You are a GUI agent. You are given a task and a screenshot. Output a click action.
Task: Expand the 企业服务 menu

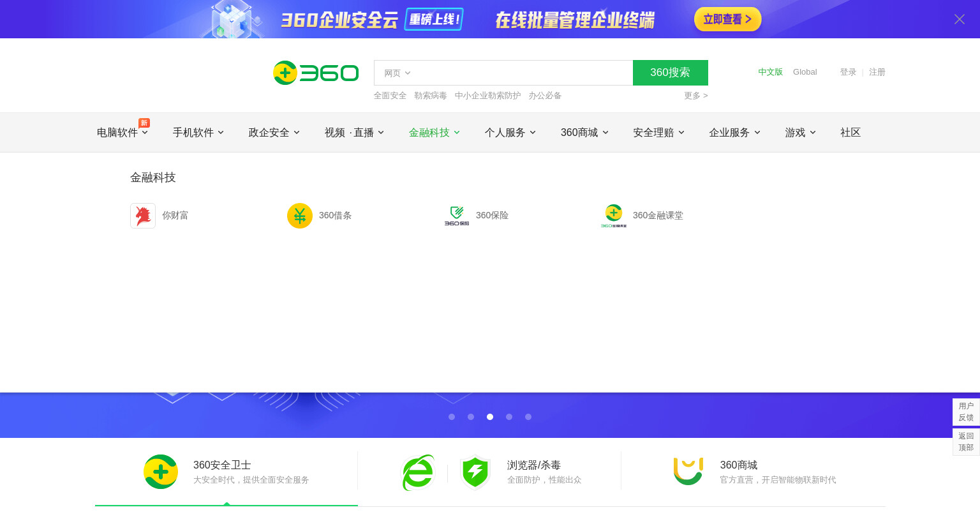pyautogui.click(x=735, y=132)
